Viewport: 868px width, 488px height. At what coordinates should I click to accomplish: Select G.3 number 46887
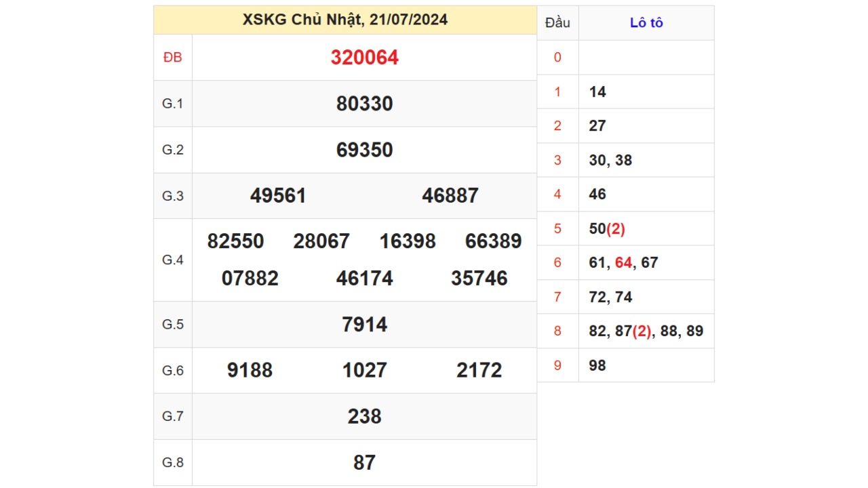450,196
